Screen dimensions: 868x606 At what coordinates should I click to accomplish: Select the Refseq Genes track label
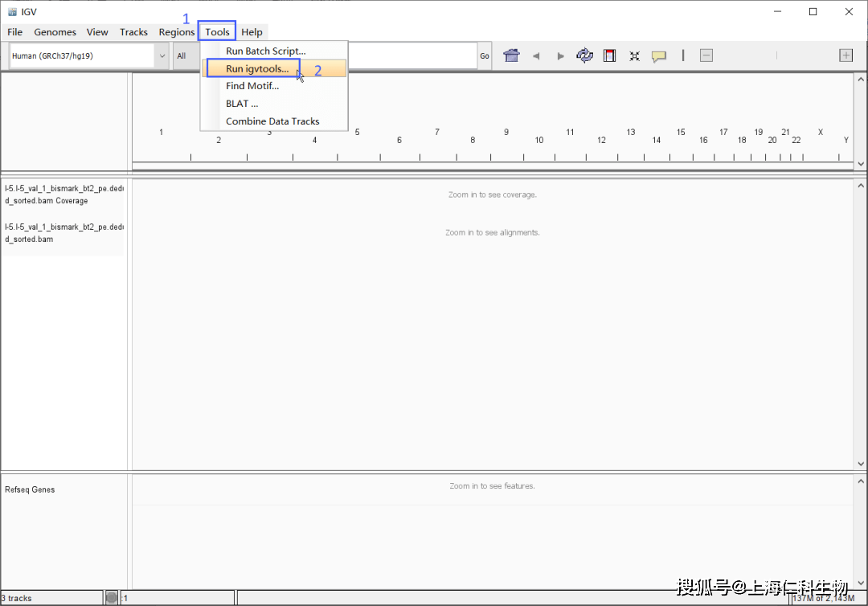pos(30,489)
